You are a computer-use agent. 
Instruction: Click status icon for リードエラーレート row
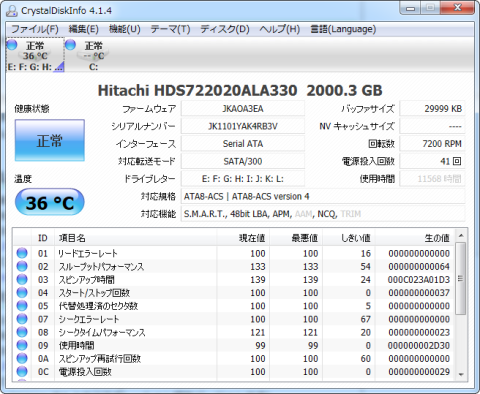pos(22,253)
